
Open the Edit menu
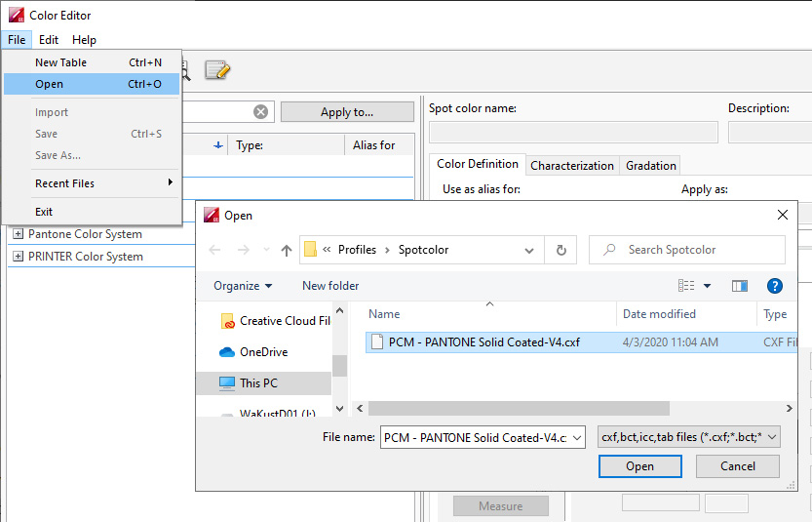tap(49, 40)
